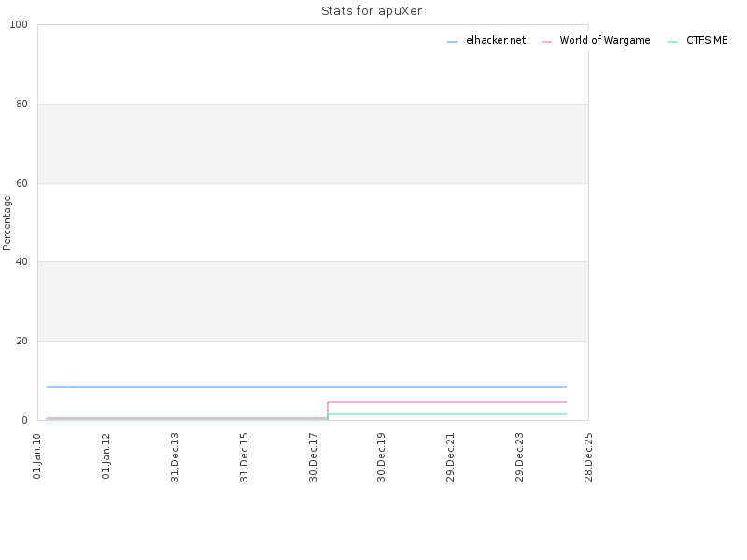Toggle the elhacker.net legend entry
Screen dimensions: 747x560
click(486, 41)
